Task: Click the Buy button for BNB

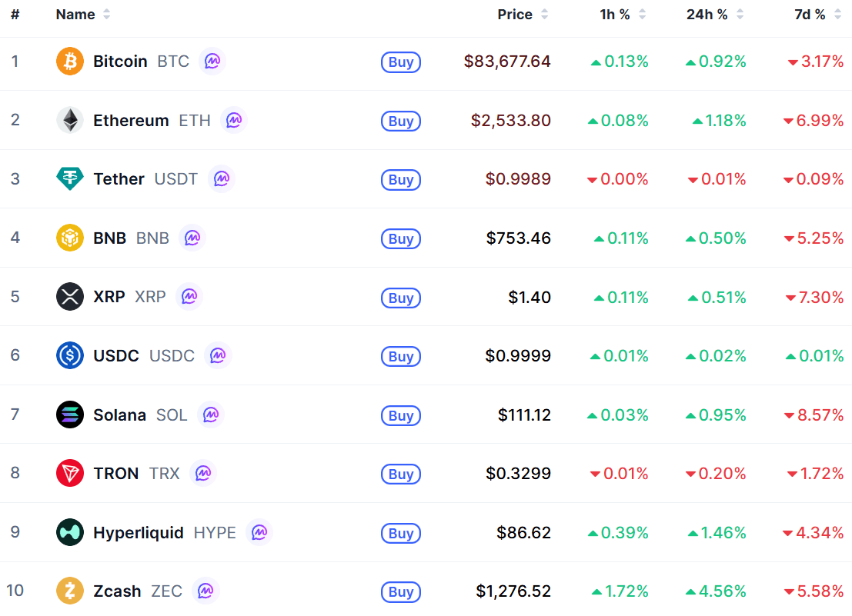Action: coord(401,239)
